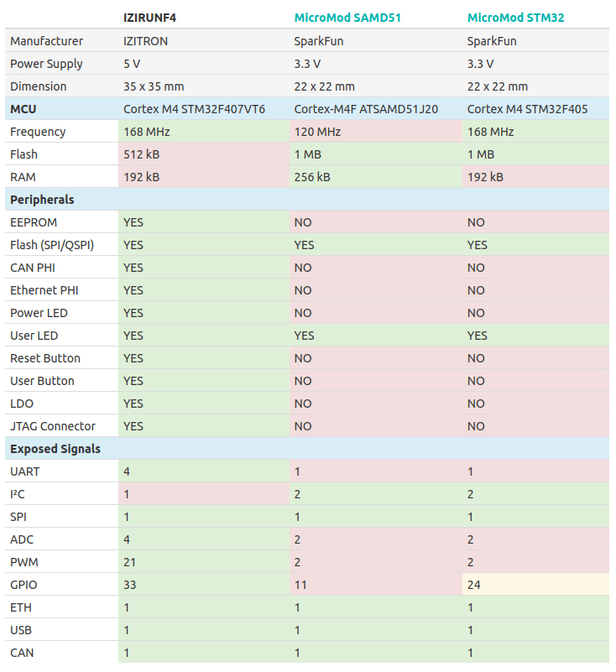Select the CAN PHI row label

point(33,268)
